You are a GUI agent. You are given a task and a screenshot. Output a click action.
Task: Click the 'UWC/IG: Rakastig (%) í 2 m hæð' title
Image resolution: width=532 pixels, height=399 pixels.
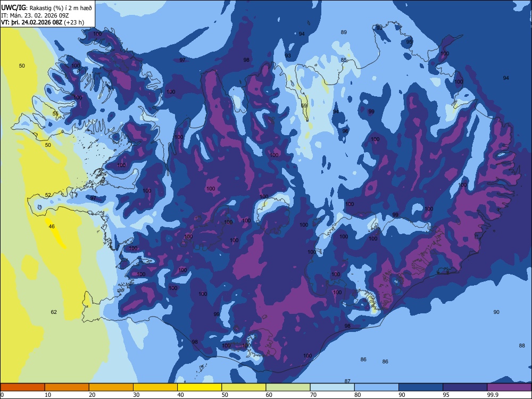(46, 8)
